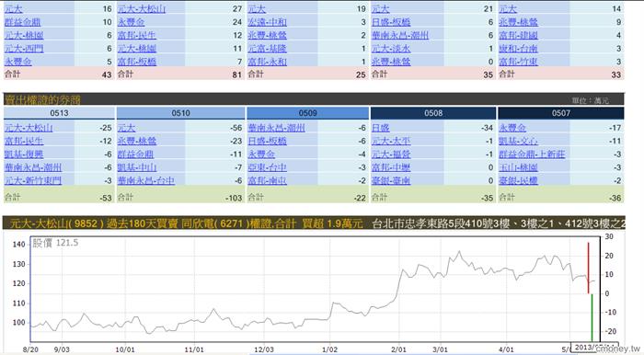Click the 元大 link beside value 21
The width and height of the screenshot is (644, 355).
point(381,9)
